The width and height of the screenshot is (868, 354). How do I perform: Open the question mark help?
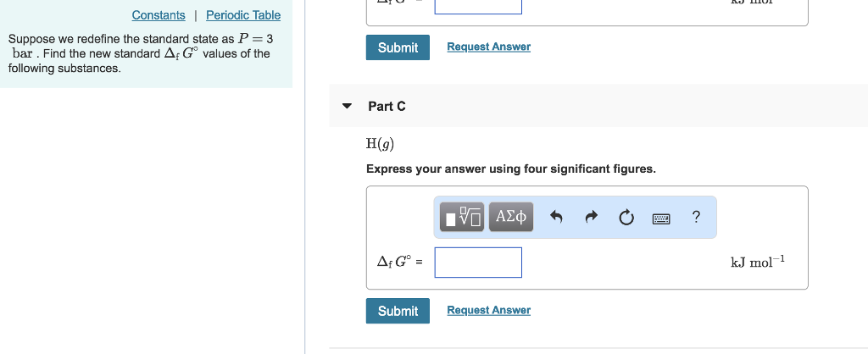pos(696,217)
